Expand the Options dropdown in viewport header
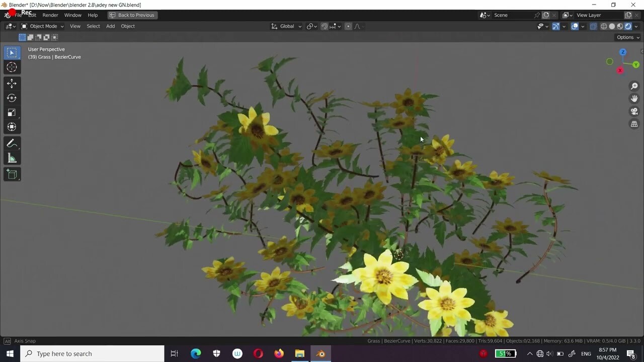The height and width of the screenshot is (362, 644). click(627, 37)
